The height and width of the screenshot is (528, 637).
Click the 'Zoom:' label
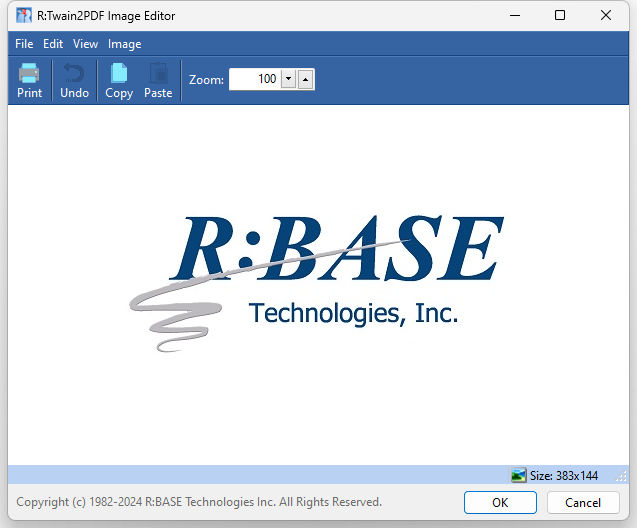pyautogui.click(x=206, y=80)
